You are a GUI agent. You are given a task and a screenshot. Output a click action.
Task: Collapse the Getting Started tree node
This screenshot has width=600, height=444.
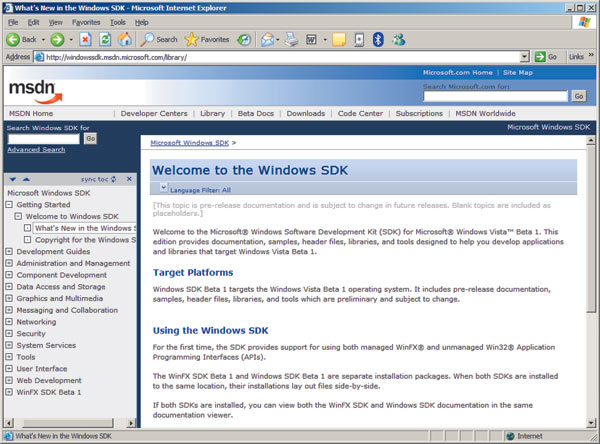(x=9, y=204)
